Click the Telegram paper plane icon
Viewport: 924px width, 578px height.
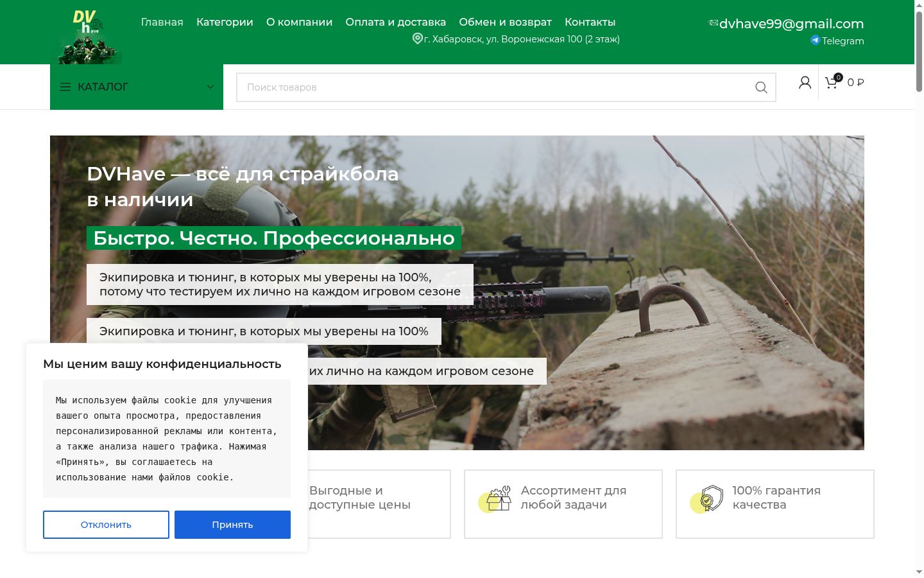pyautogui.click(x=815, y=40)
